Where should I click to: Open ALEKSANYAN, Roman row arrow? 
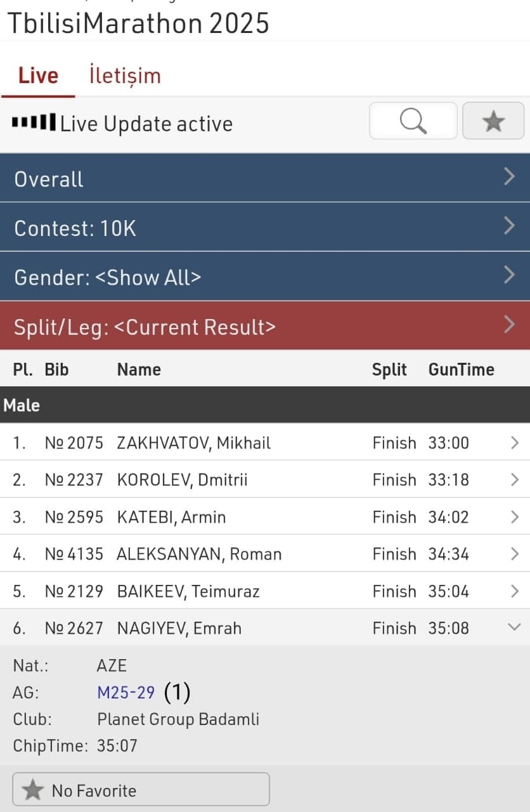click(x=514, y=554)
